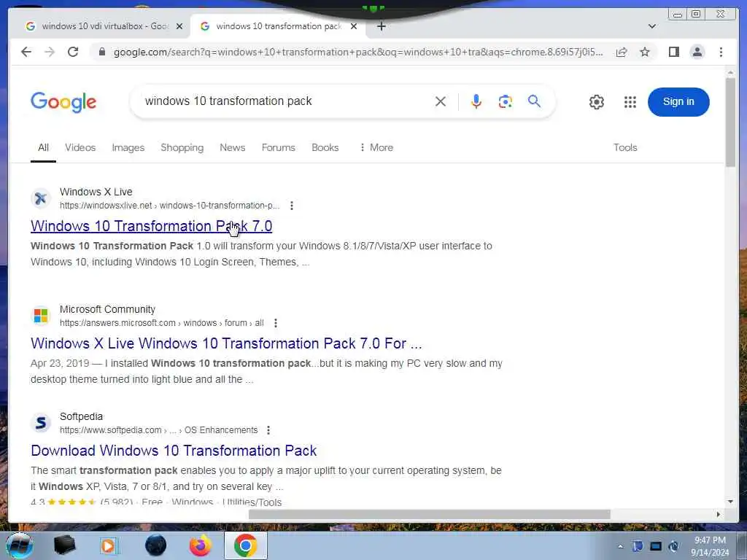The image size is (747, 560).
Task: Select the All results tab
Action: tap(43, 147)
